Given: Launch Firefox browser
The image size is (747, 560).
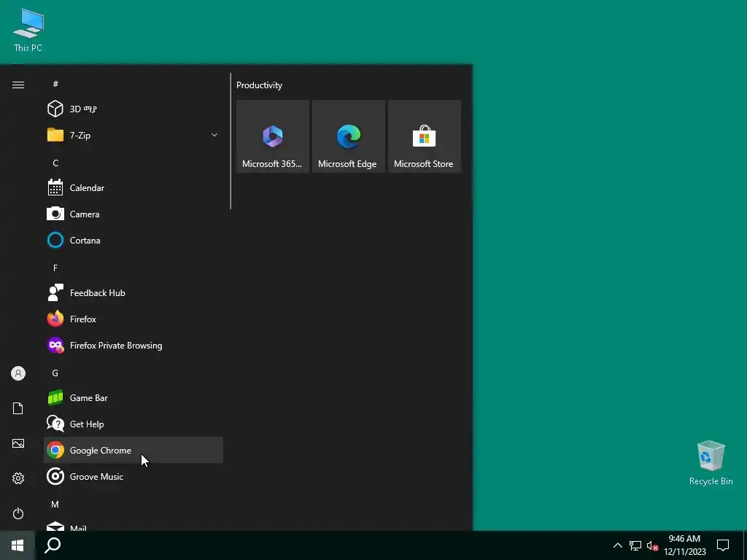Looking at the screenshot, I should (133, 319).
